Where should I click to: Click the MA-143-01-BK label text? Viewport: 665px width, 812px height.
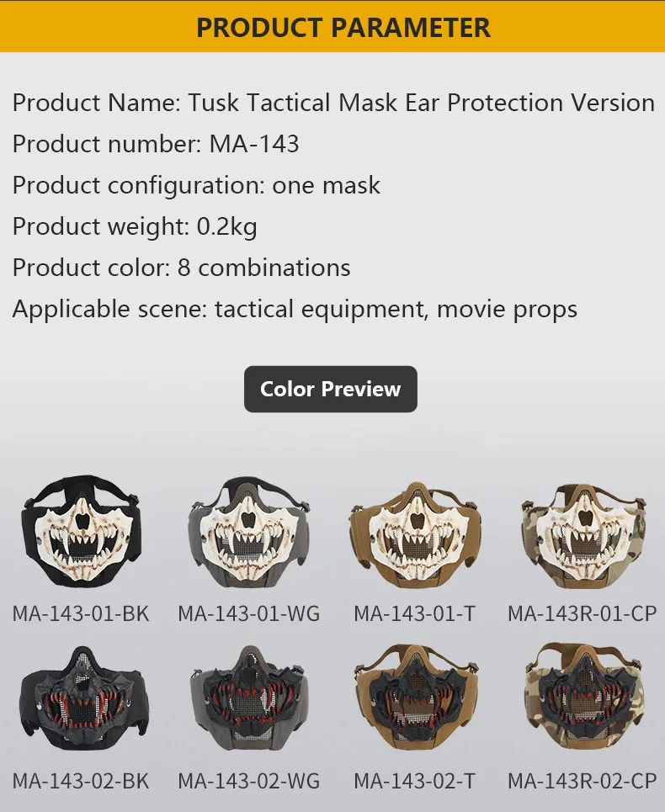81,613
